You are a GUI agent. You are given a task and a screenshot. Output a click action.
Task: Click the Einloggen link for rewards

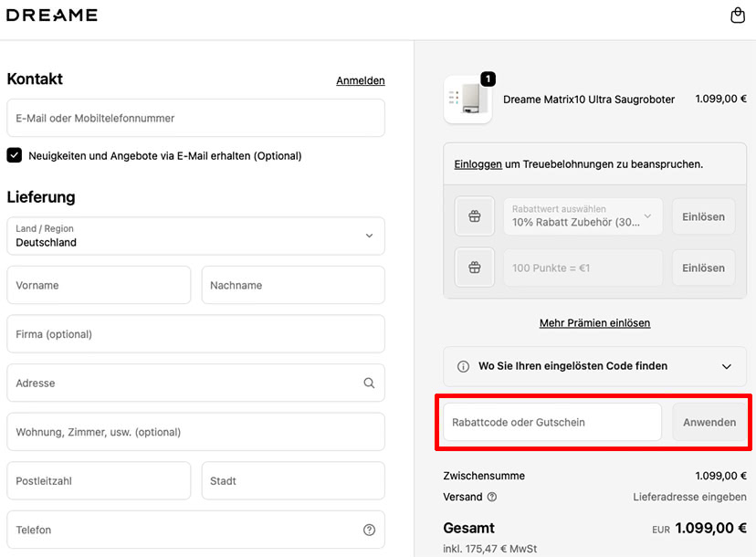click(478, 164)
